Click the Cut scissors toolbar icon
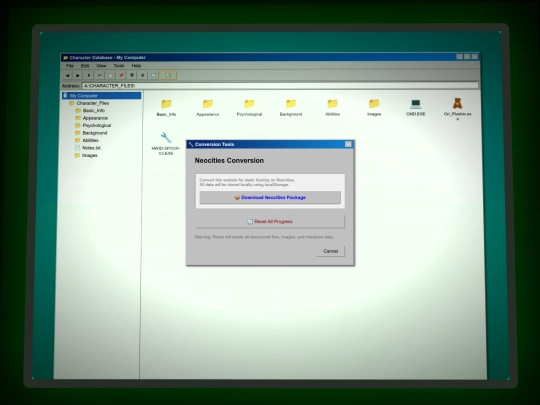This screenshot has height=405, width=540. tap(100, 75)
